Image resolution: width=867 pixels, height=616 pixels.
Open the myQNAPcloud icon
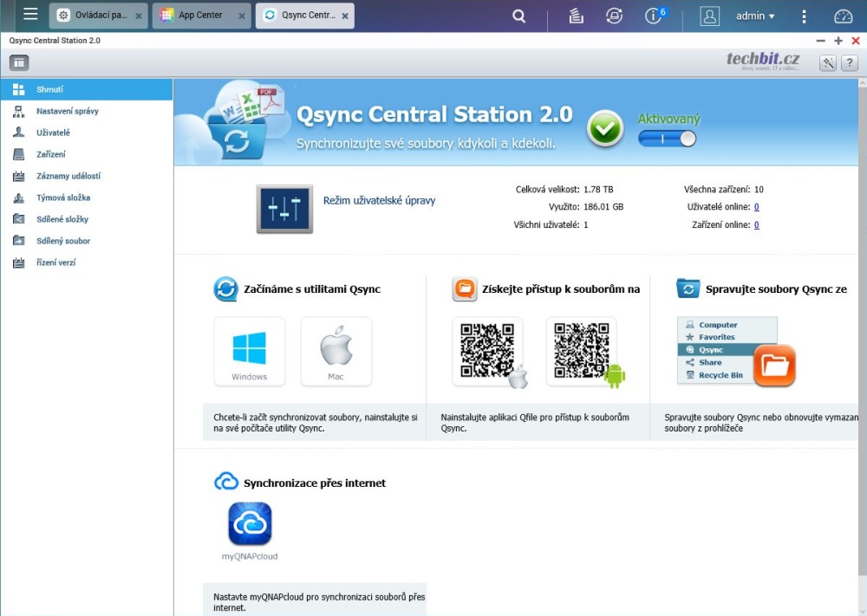tap(250, 524)
